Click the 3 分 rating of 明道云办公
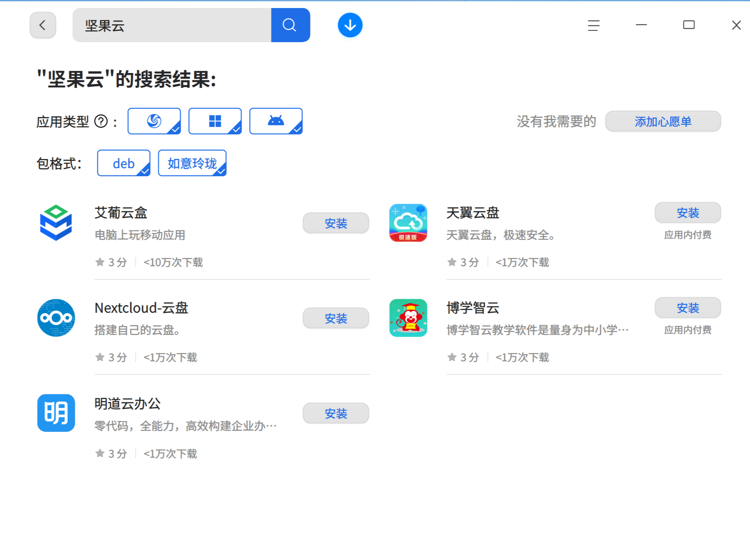 pos(111,453)
